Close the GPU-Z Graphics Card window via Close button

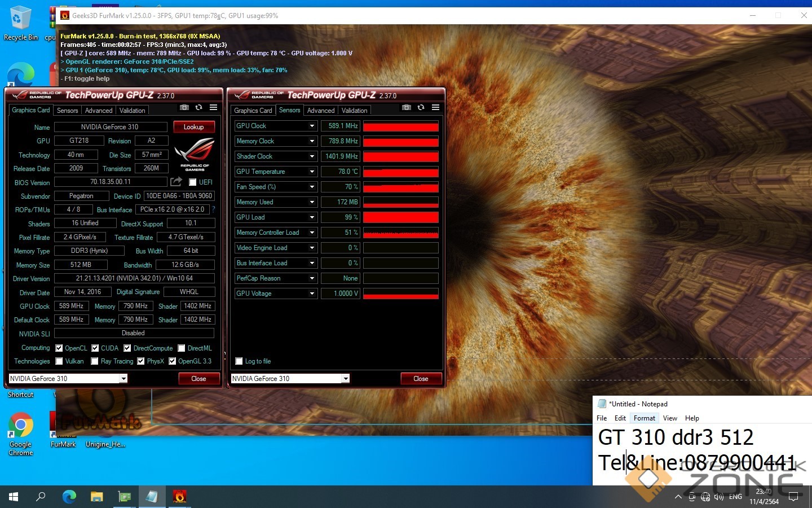tap(198, 379)
